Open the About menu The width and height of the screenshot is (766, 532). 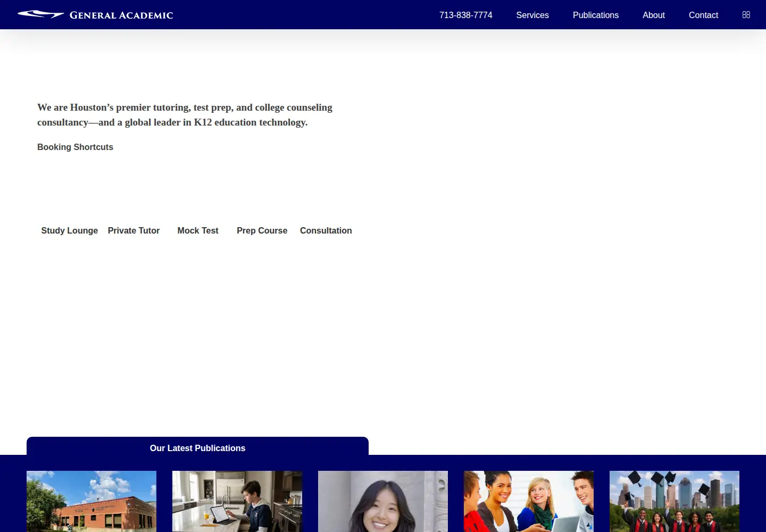654,15
